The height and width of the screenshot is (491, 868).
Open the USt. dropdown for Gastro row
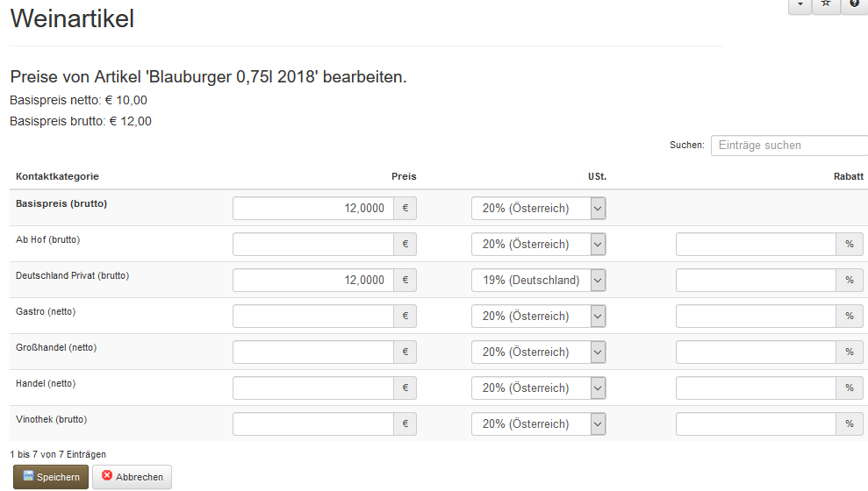coord(538,317)
